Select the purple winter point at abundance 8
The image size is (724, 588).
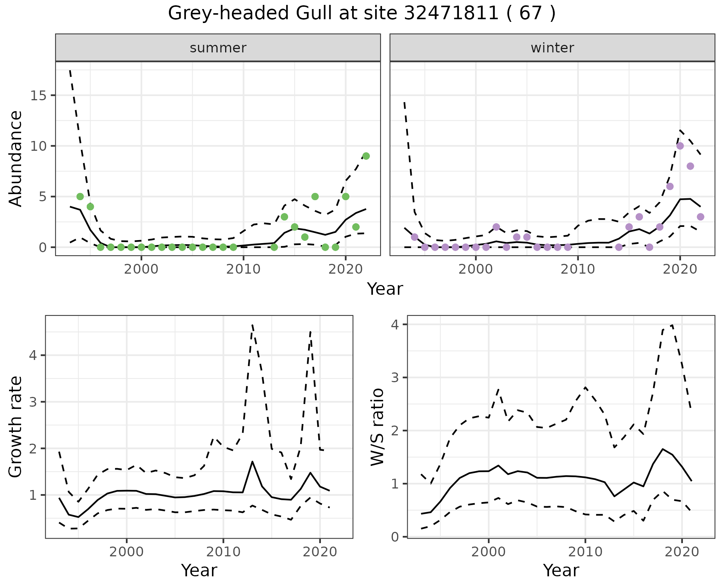[690, 166]
